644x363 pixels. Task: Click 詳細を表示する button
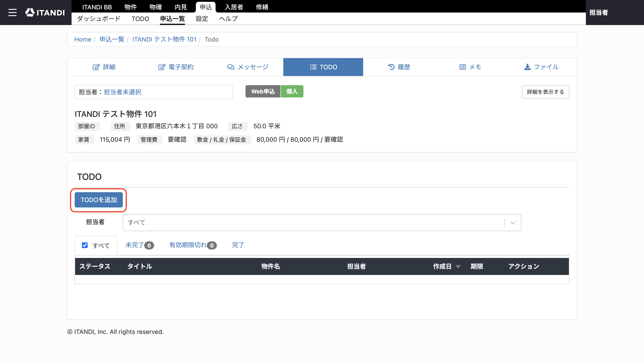pos(545,92)
